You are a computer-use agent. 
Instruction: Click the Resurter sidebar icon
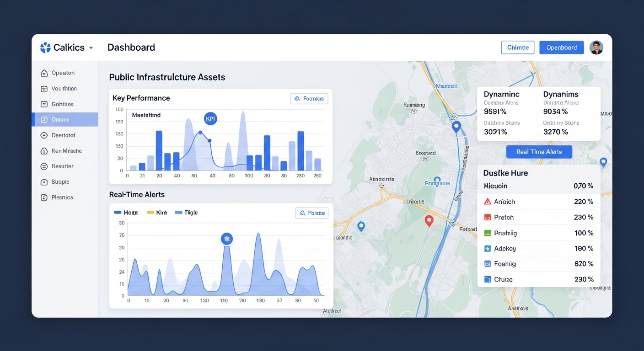click(44, 166)
